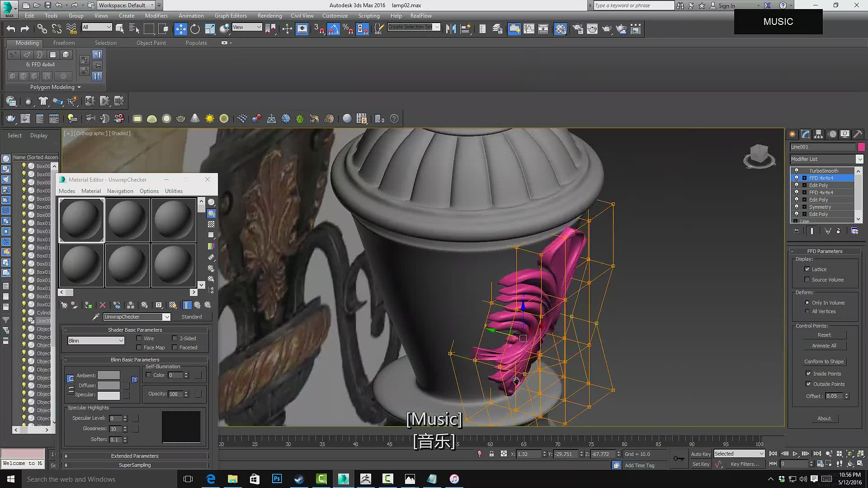Open the Create command panel tab
The height and width of the screenshot is (488, 868).
tap(793, 134)
